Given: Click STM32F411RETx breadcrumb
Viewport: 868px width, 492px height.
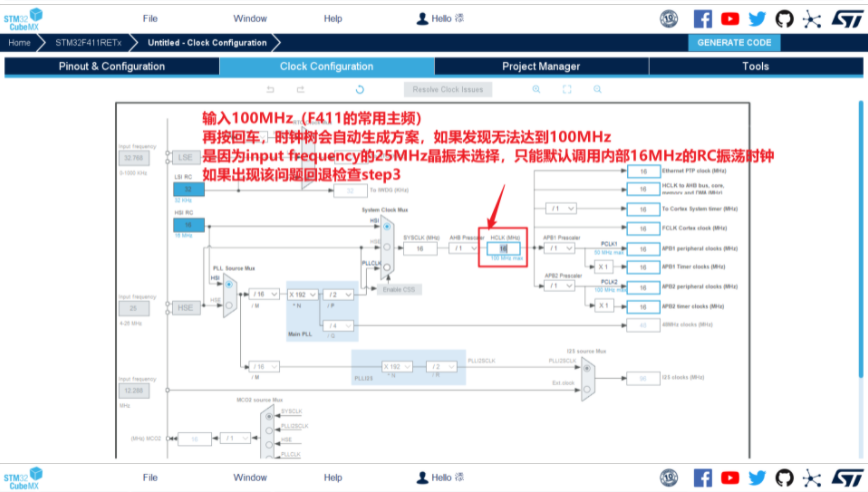Looking at the screenshot, I should tap(88, 43).
